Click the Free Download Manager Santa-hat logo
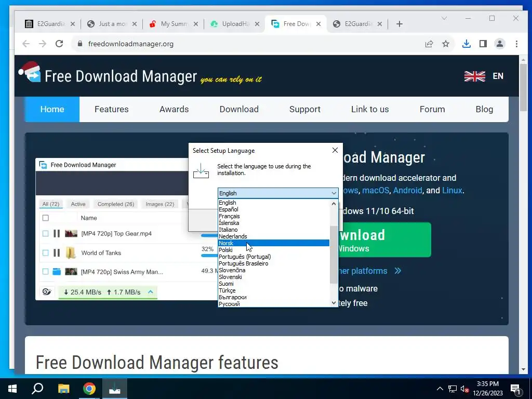This screenshot has width=532, height=399. click(x=30, y=72)
